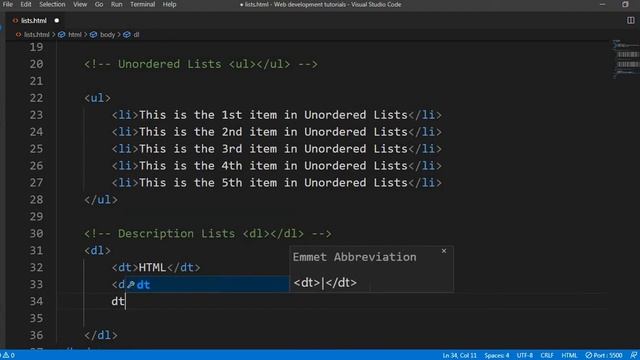Click the opening ul tag on line 22
This screenshot has height=360, width=640.
pos(97,98)
